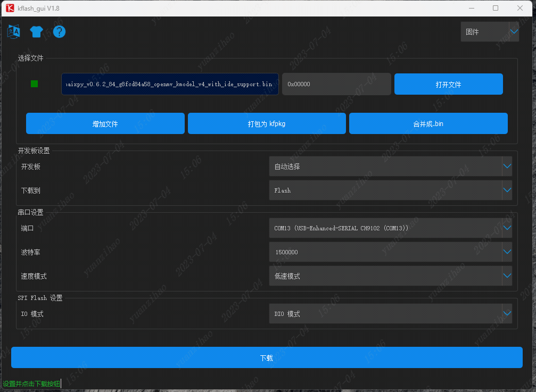Click the 端口 label
This screenshot has height=392, width=536.
27,228
